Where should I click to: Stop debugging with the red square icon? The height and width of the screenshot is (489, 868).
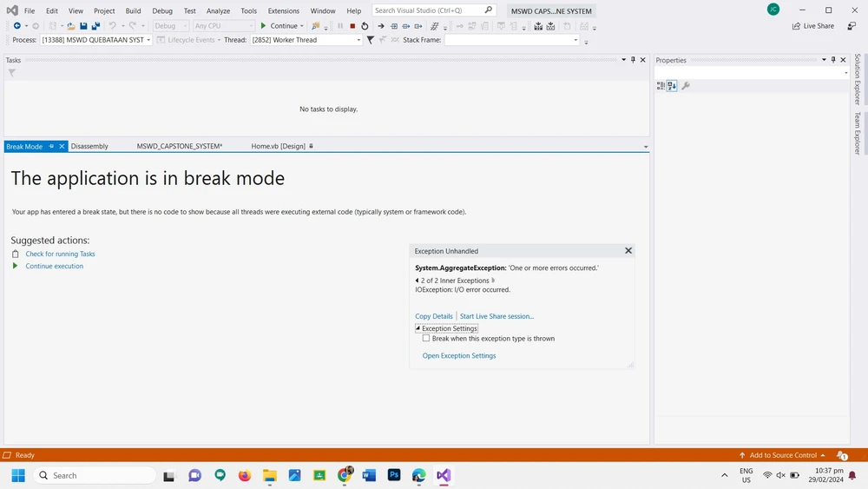click(352, 26)
